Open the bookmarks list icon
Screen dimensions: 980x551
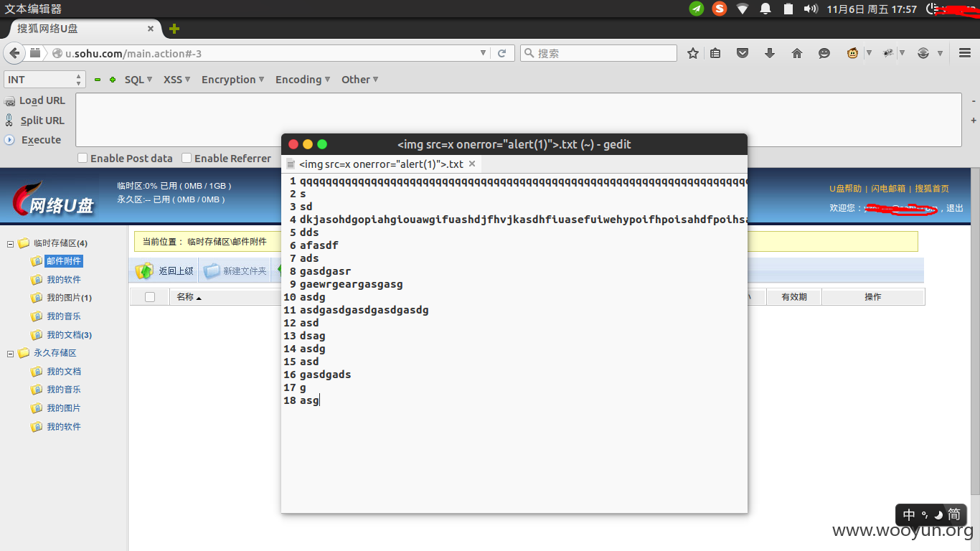pos(715,53)
